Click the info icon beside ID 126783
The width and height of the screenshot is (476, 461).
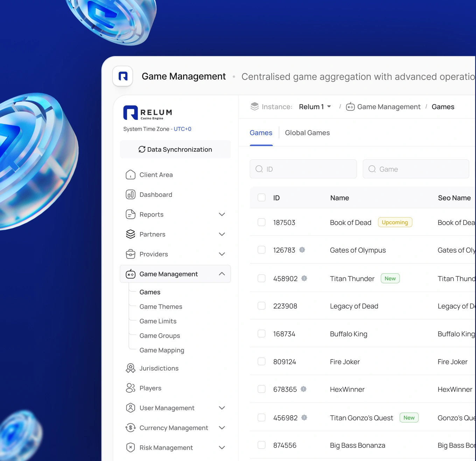pyautogui.click(x=302, y=250)
